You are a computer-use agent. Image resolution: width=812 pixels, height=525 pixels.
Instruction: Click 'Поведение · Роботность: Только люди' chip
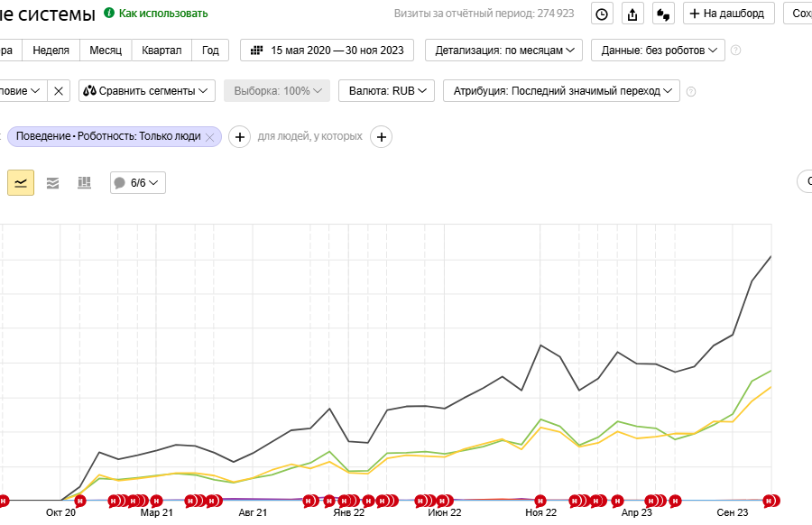(x=108, y=137)
